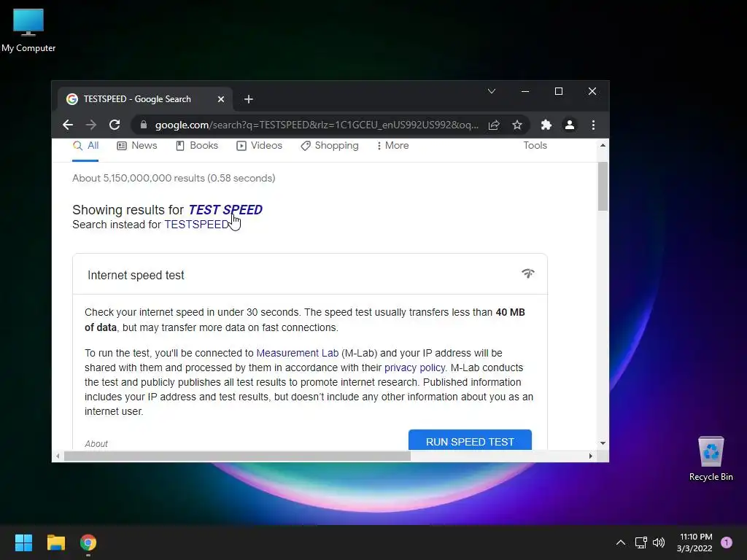Open Chrome's three-dot menu
Image resolution: width=747 pixels, height=560 pixels.
tap(593, 125)
